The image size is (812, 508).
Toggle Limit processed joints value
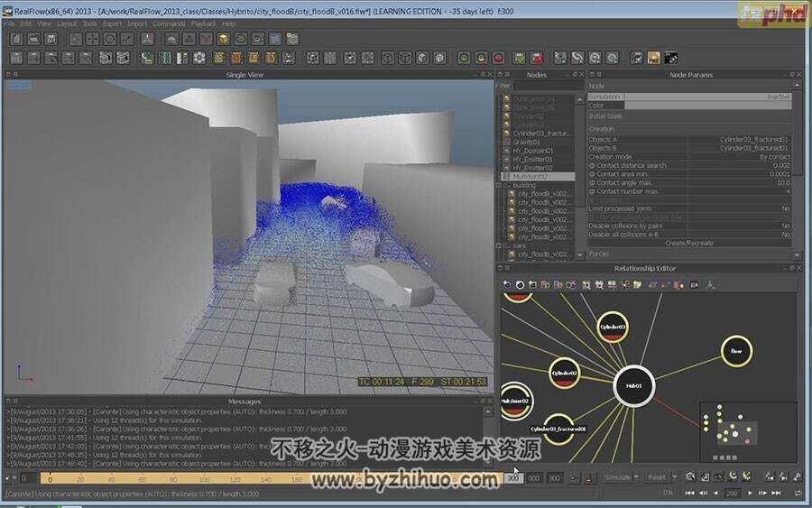click(786, 208)
